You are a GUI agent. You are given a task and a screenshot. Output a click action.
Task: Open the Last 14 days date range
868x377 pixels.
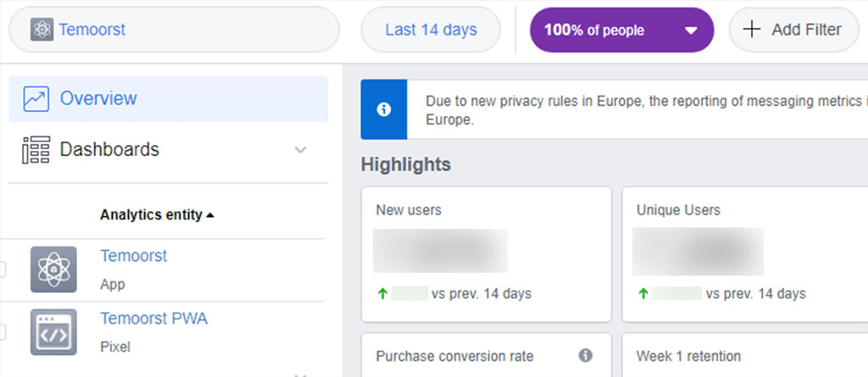tap(431, 30)
